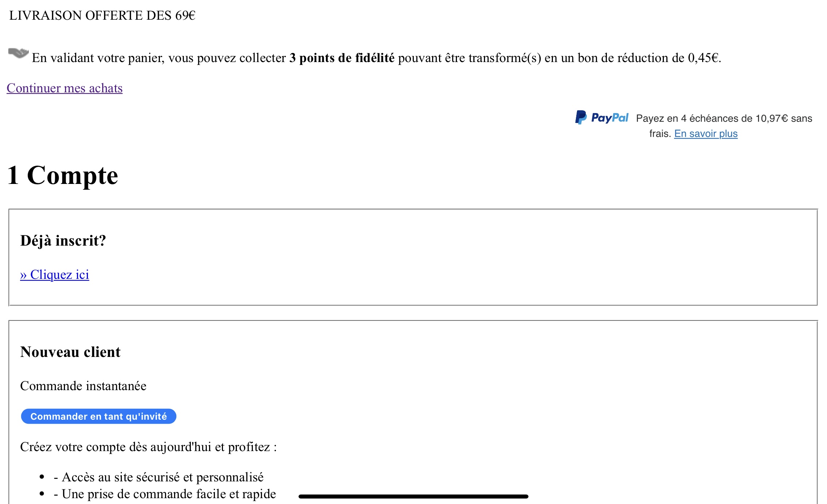The height and width of the screenshot is (504, 827).
Task: Click the "LIVRAISON OFFERTE DES 69€" banner
Action: pyautogui.click(x=102, y=16)
